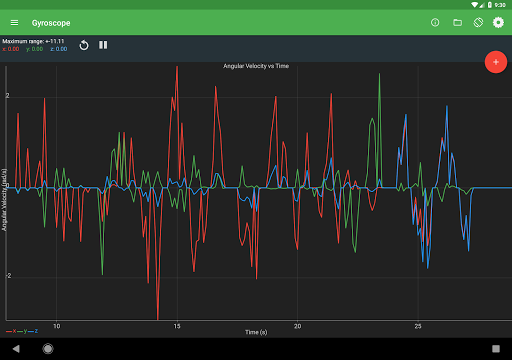Tap the red plus floating button
Viewport: 512px width, 360px height.
[496, 62]
